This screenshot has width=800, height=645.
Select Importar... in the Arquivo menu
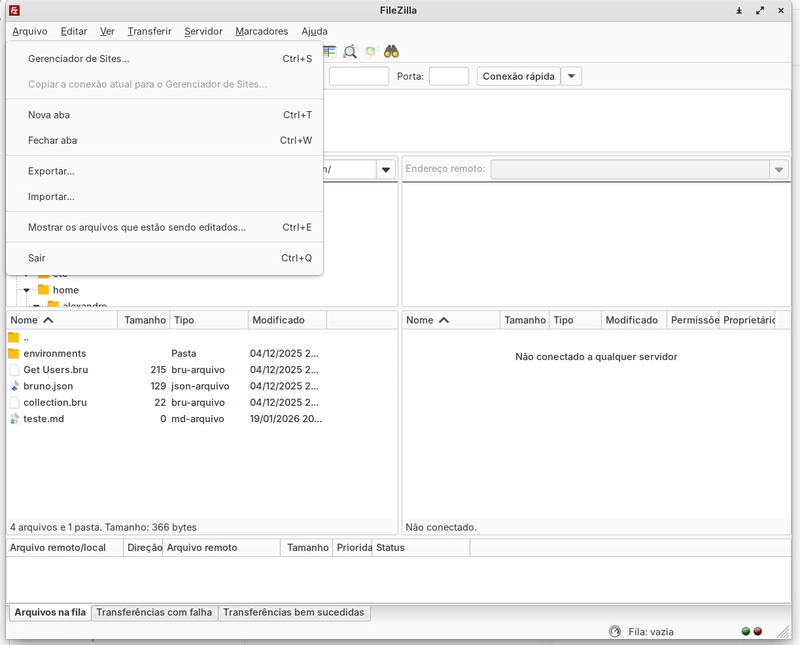pyautogui.click(x=164, y=196)
